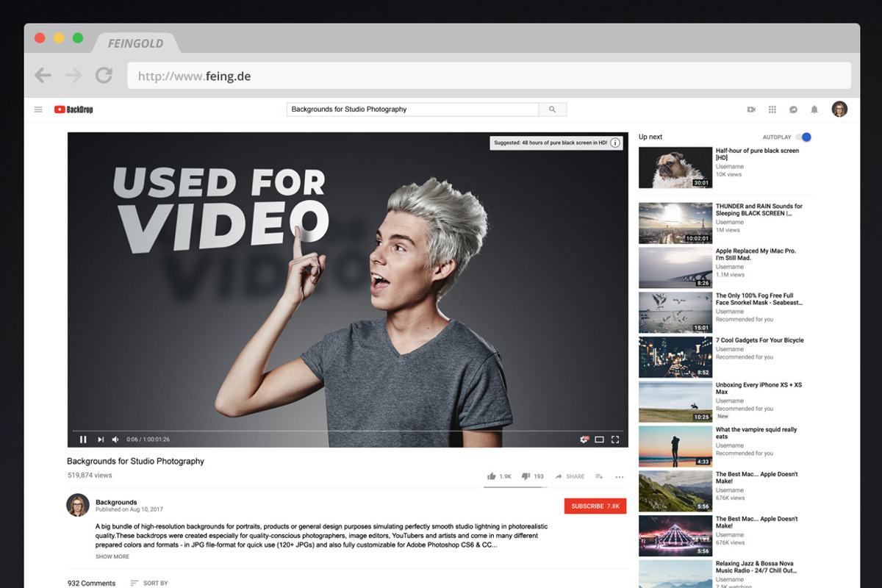
Task: Open the comments Sort By menu
Action: 149,583
